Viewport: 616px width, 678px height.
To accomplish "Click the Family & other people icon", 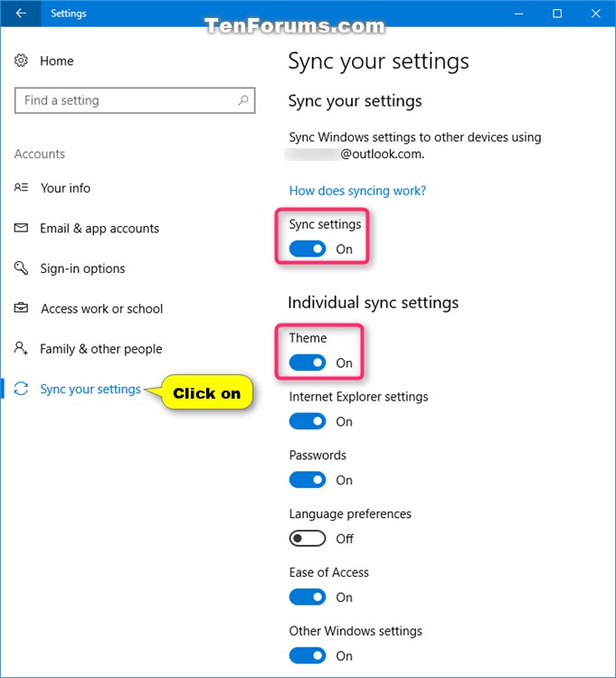I will [21, 348].
